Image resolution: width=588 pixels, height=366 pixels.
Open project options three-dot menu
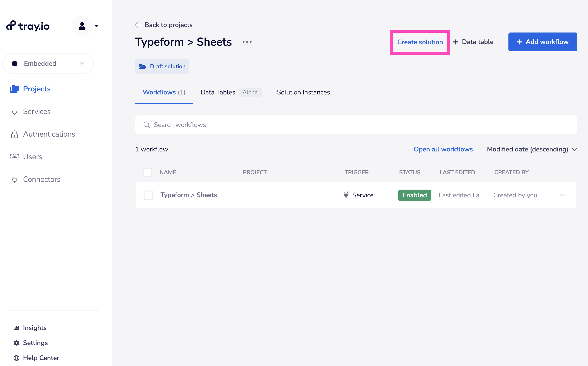[x=247, y=42]
